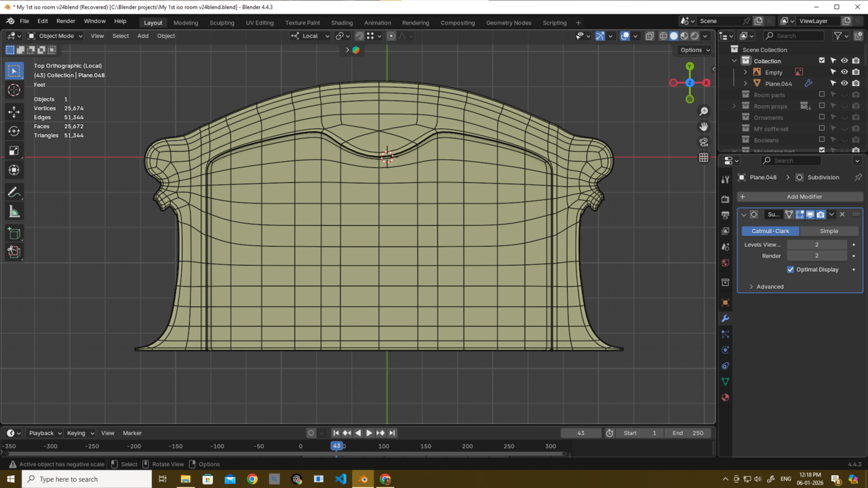This screenshot has height=488, width=868.
Task: Toggle the Optimal Display checkbox
Action: [x=791, y=270]
